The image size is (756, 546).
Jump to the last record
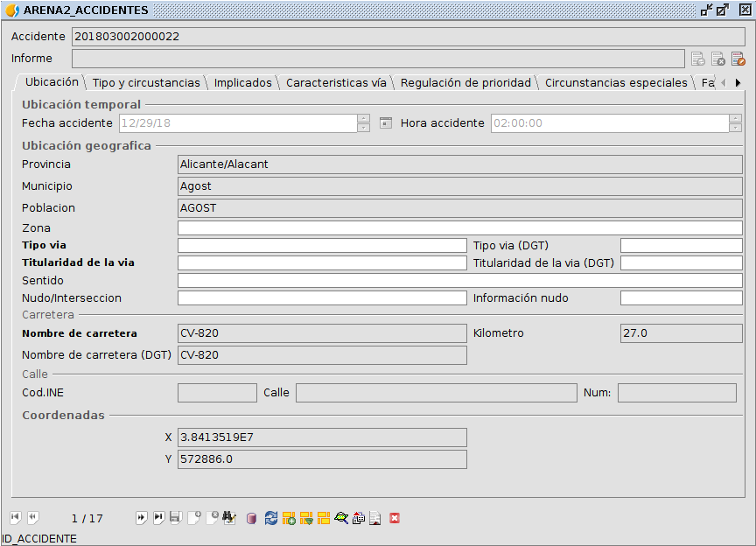[158, 518]
